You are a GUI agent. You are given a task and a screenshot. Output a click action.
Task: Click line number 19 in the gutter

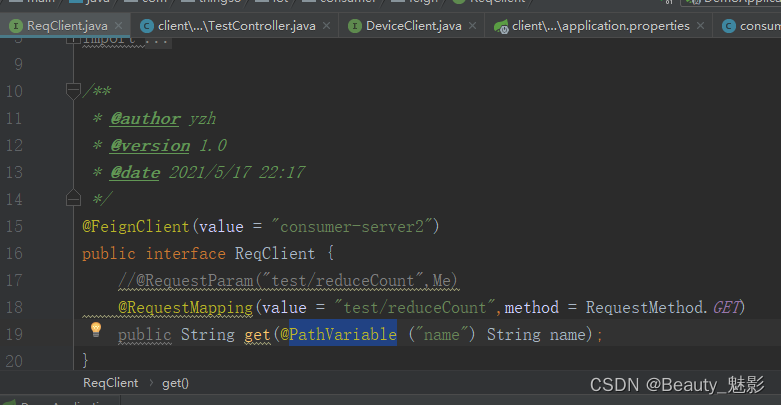pos(14,334)
